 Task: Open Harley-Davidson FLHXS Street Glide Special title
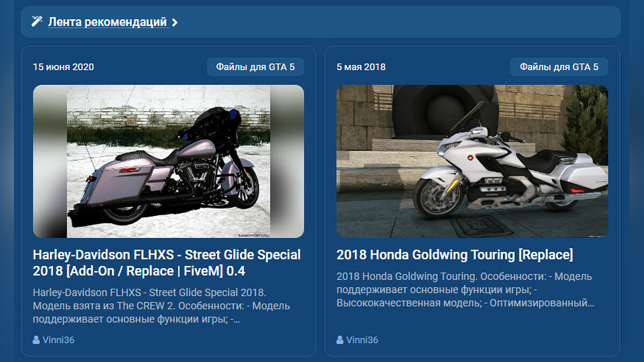click(167, 263)
